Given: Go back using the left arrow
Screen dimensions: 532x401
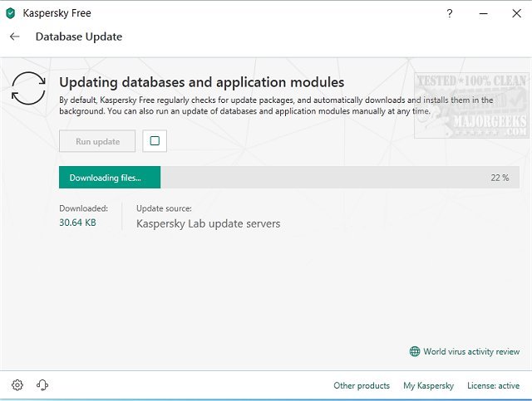Looking at the screenshot, I should click(x=14, y=37).
